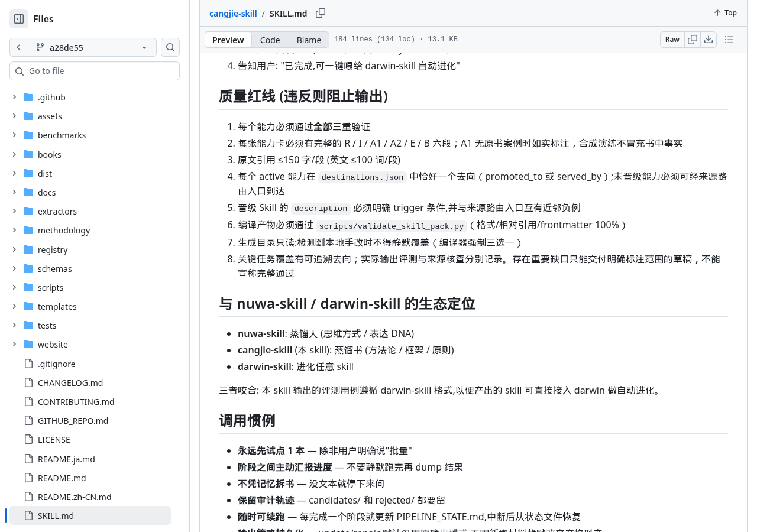Viewport: 757px width, 532px height.
Task: Expand the scripts folder
Action: pos(14,287)
